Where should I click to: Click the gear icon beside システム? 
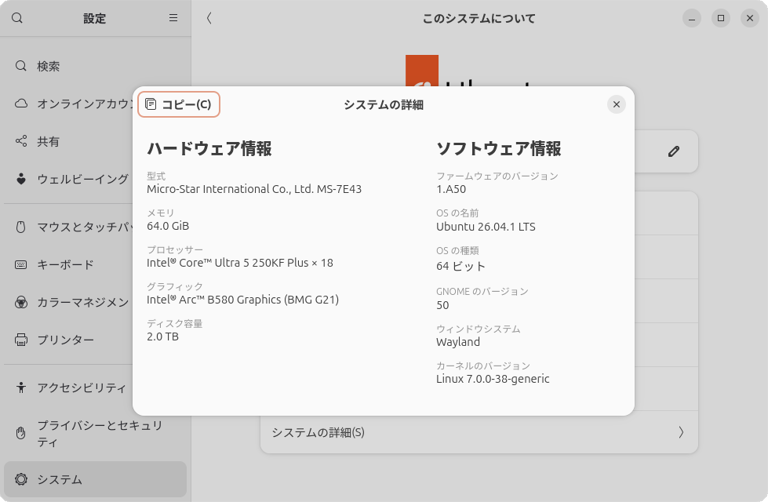click(21, 479)
